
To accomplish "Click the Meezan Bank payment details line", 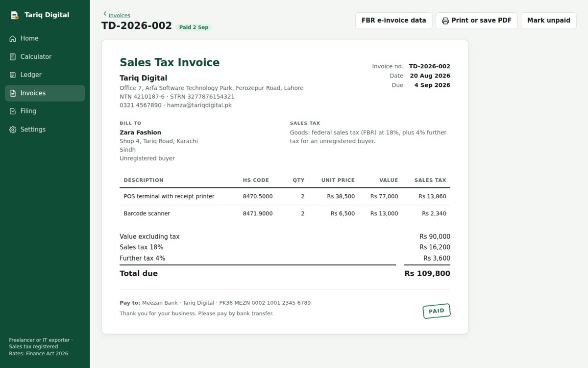I will (215, 303).
